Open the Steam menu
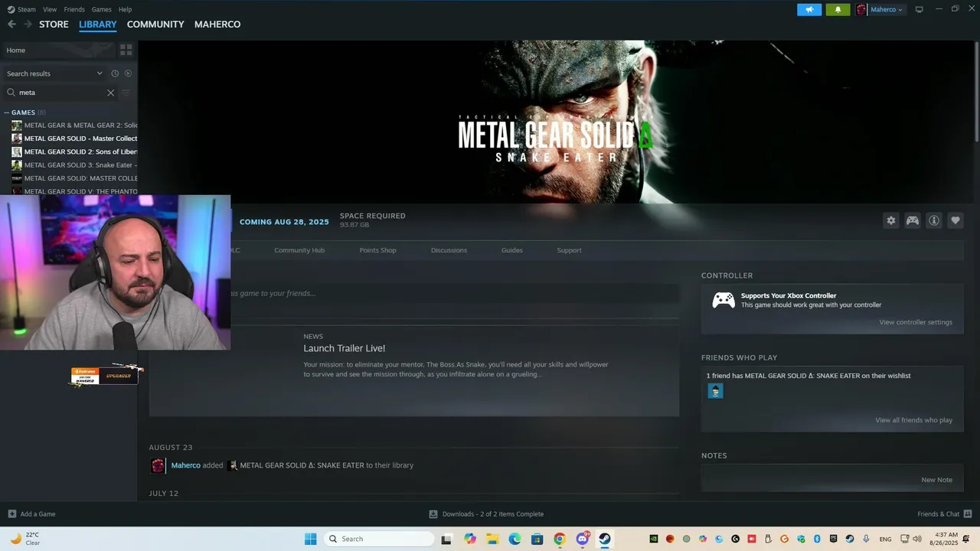 tap(27, 9)
